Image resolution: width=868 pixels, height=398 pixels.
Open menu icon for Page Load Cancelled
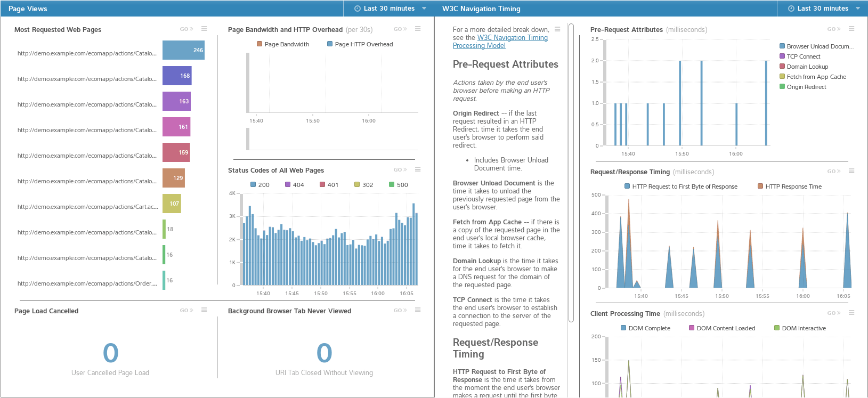pyautogui.click(x=204, y=310)
